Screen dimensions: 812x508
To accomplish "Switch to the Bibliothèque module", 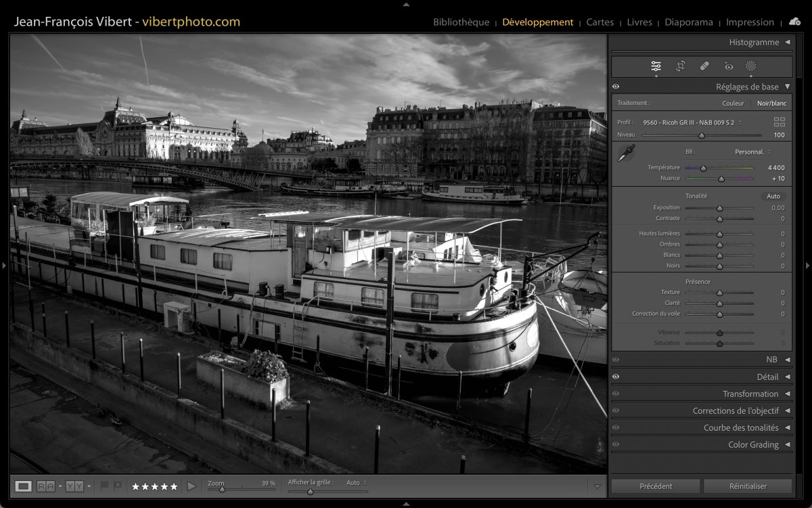I will tap(461, 22).
